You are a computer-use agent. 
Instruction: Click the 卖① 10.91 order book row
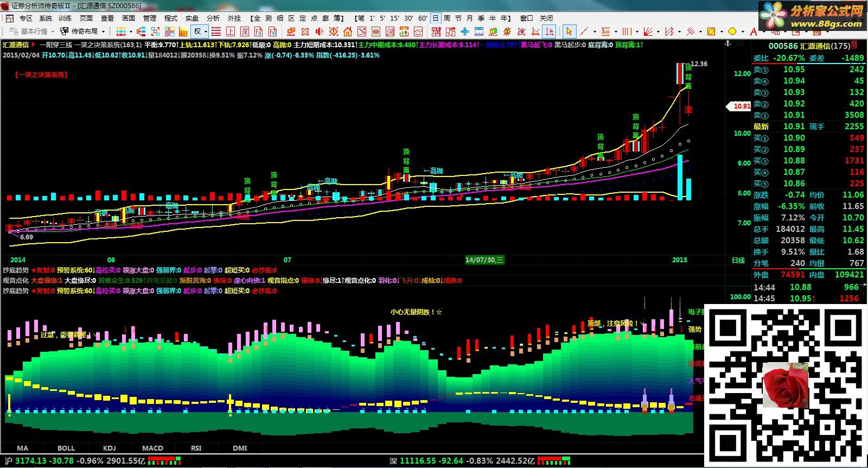click(808, 115)
